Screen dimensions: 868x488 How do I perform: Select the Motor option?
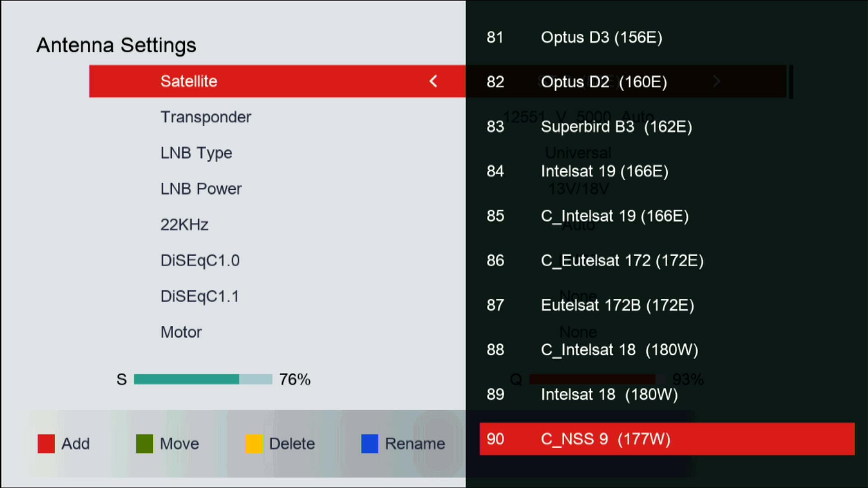point(181,332)
